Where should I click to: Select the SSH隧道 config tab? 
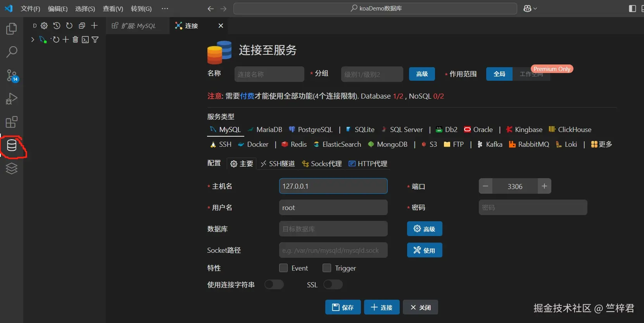278,164
